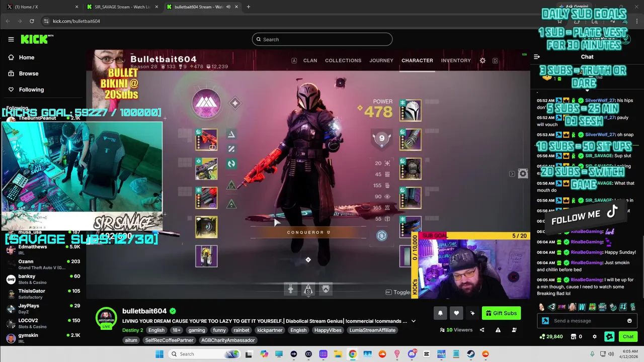The image size is (644, 362).
Task: Click the chat identity badge icon
Action: (x=545, y=321)
